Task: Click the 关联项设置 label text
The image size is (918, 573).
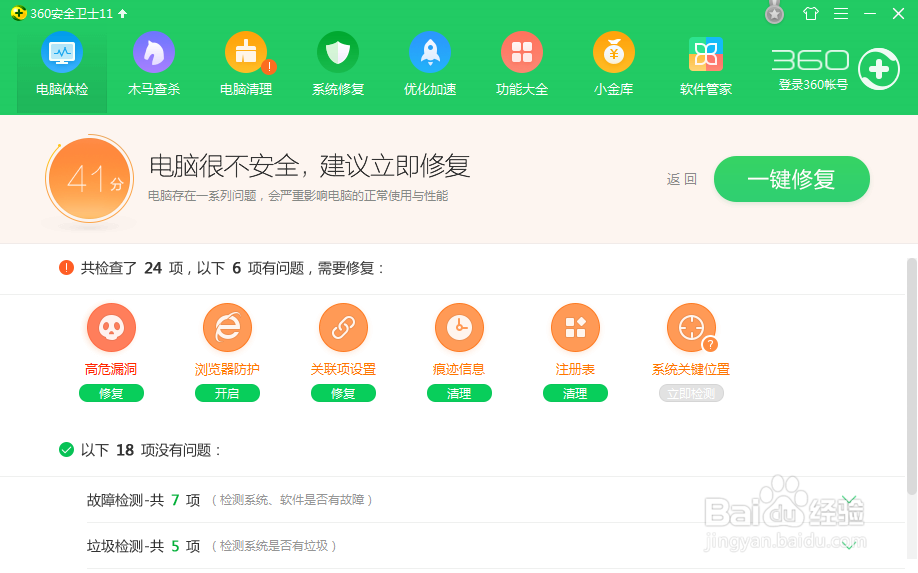Action: point(343,369)
